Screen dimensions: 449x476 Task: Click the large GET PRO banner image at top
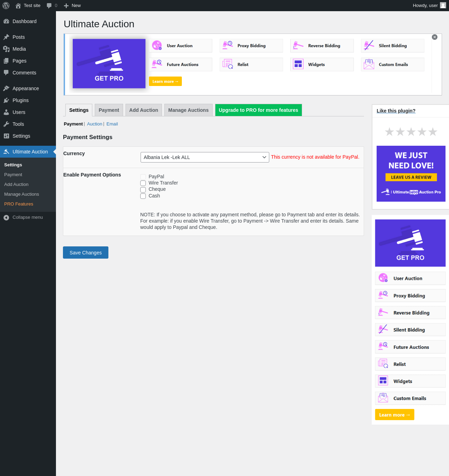(x=109, y=64)
